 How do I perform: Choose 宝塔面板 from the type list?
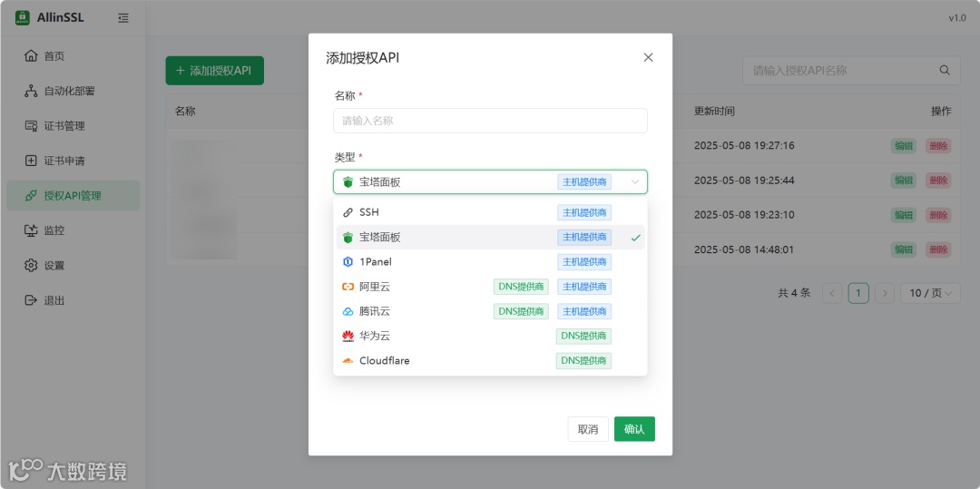coord(490,238)
